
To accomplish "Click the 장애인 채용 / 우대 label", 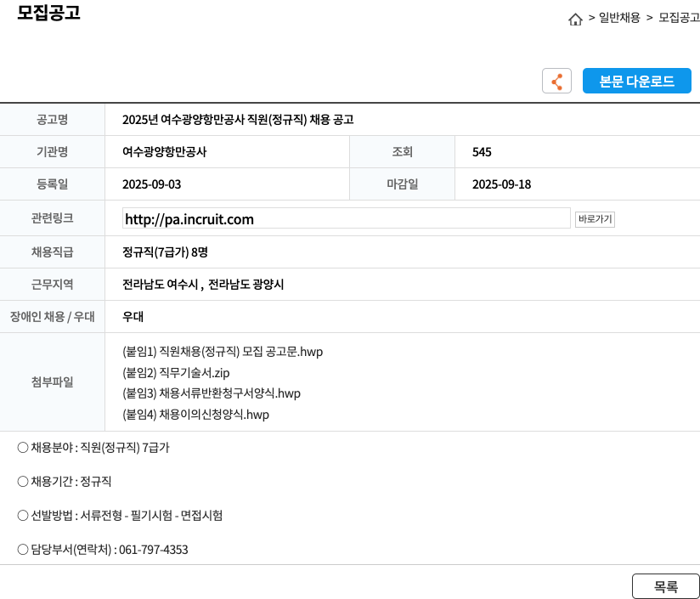I will [x=52, y=316].
